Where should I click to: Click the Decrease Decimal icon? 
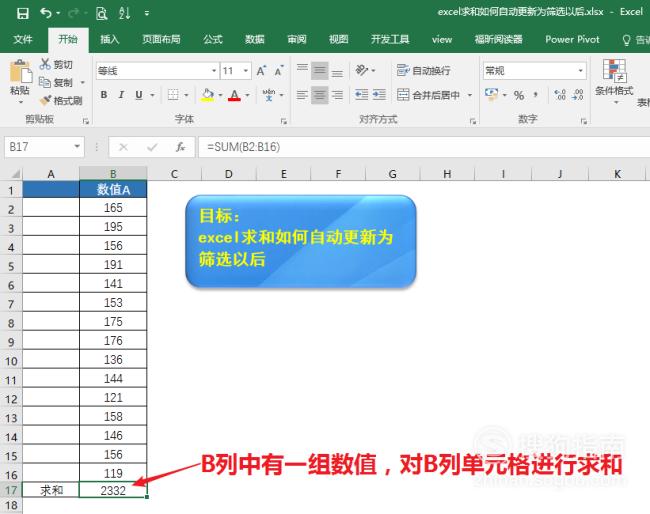click(577, 95)
